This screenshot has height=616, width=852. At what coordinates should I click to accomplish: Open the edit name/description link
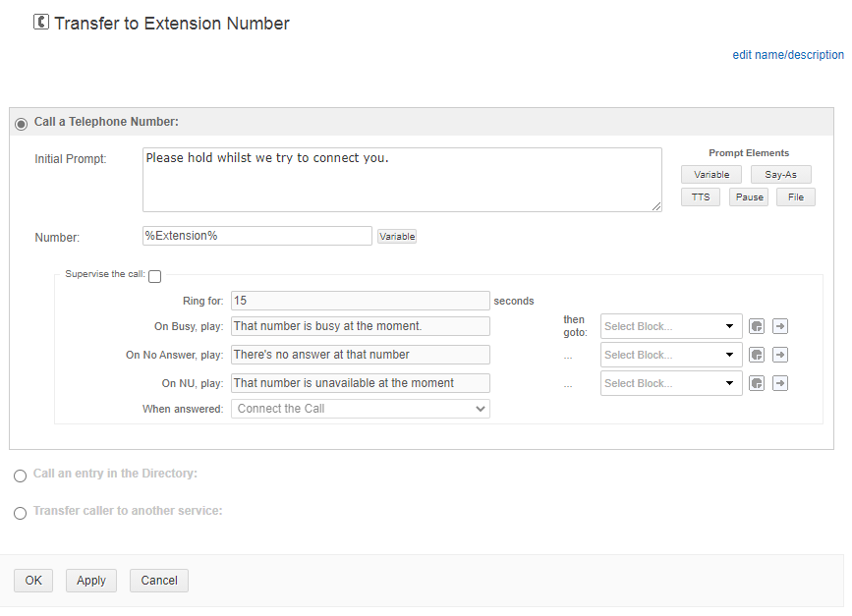tap(788, 55)
